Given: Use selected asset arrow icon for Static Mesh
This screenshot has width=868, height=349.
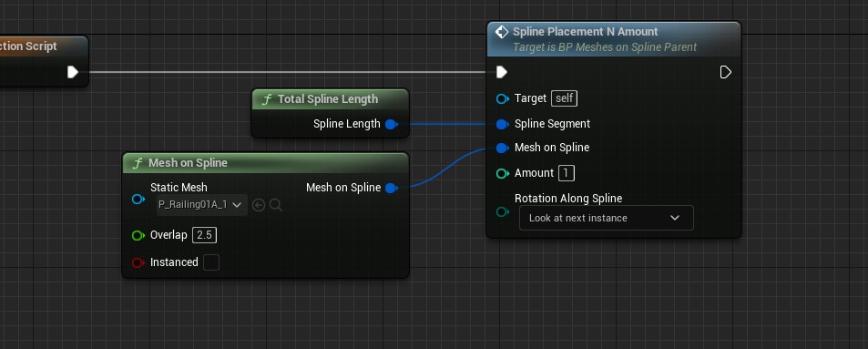Looking at the screenshot, I should tap(259, 206).
